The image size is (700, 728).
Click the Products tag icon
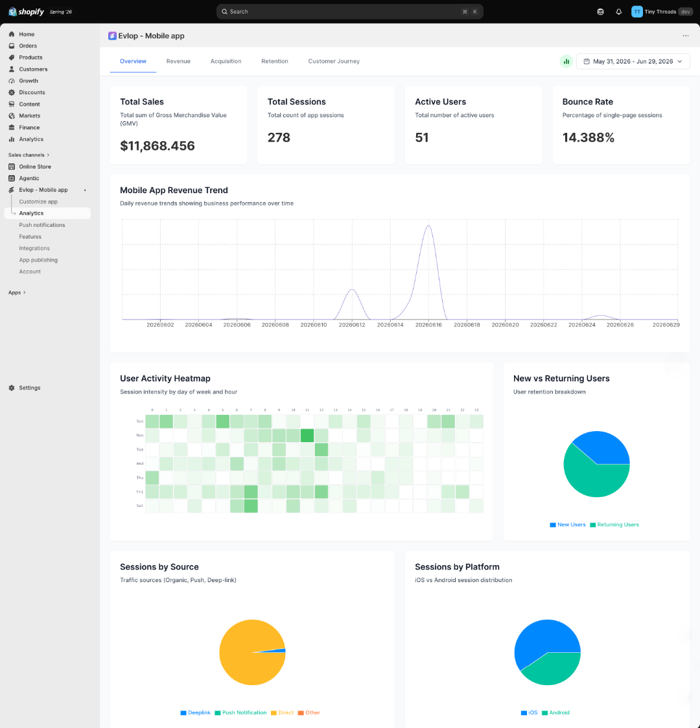pos(12,58)
